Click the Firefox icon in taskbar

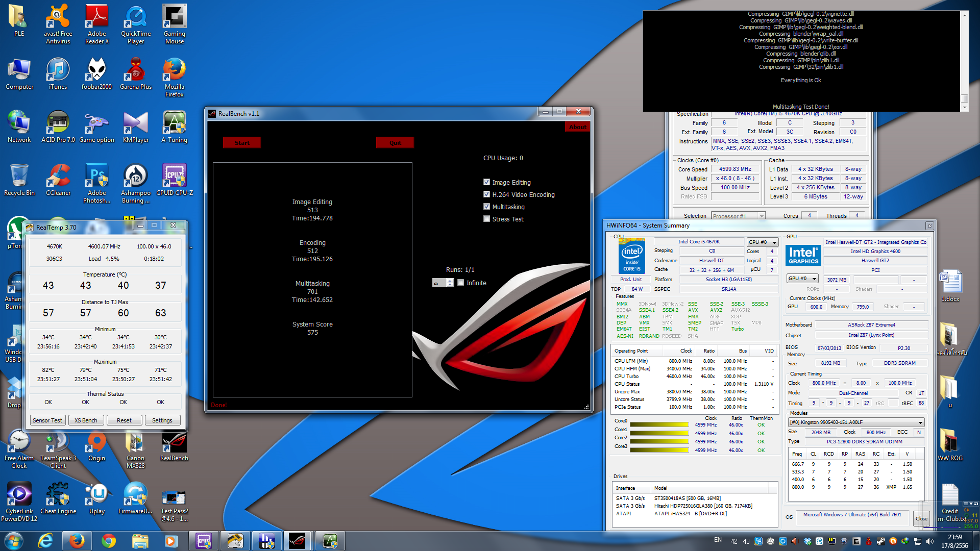pos(77,541)
